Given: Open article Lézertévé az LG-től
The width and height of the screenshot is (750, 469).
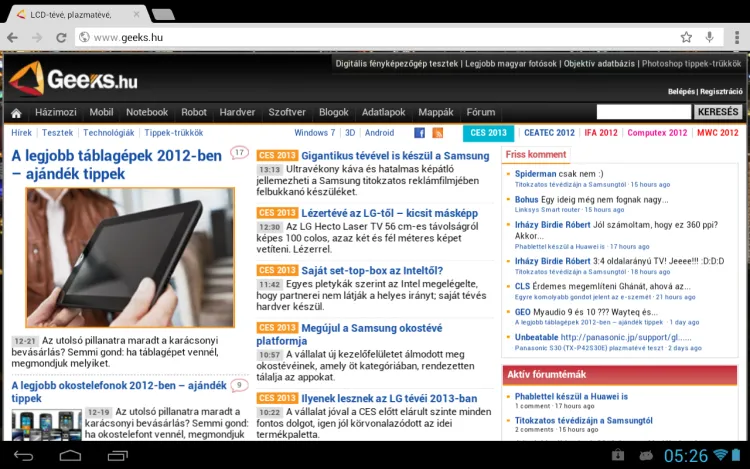Looking at the screenshot, I should pos(389,213).
